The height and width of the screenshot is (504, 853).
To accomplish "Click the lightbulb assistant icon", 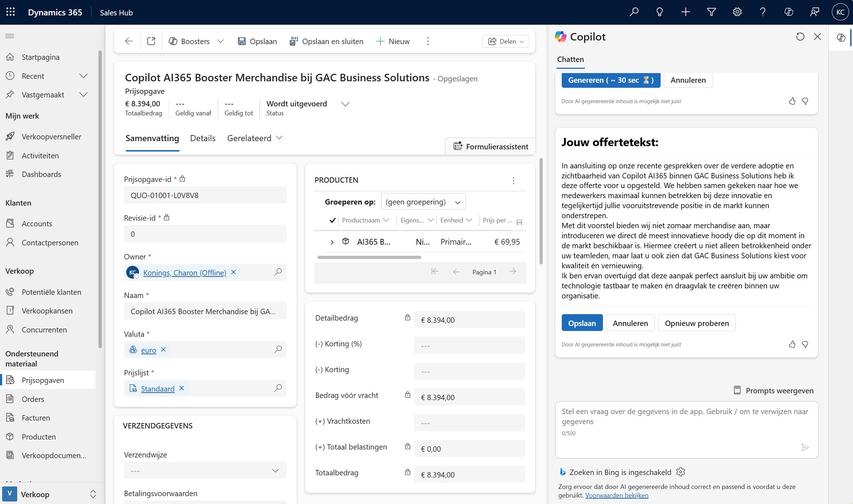I will (659, 12).
